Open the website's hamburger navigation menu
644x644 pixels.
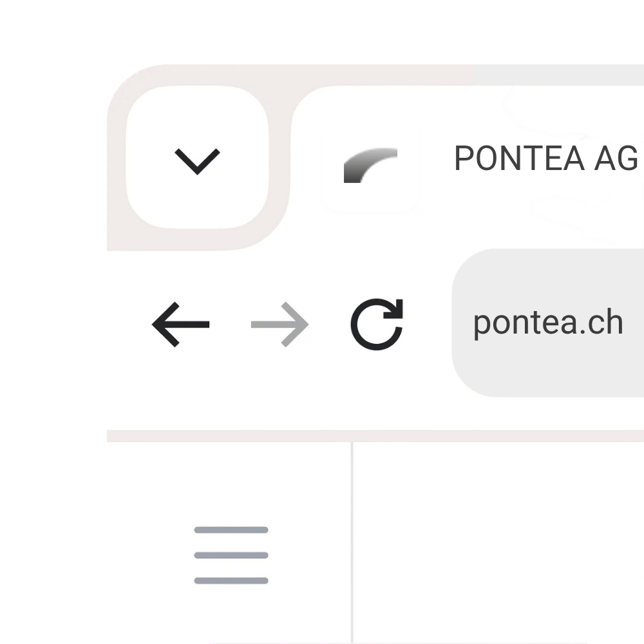[230, 554]
